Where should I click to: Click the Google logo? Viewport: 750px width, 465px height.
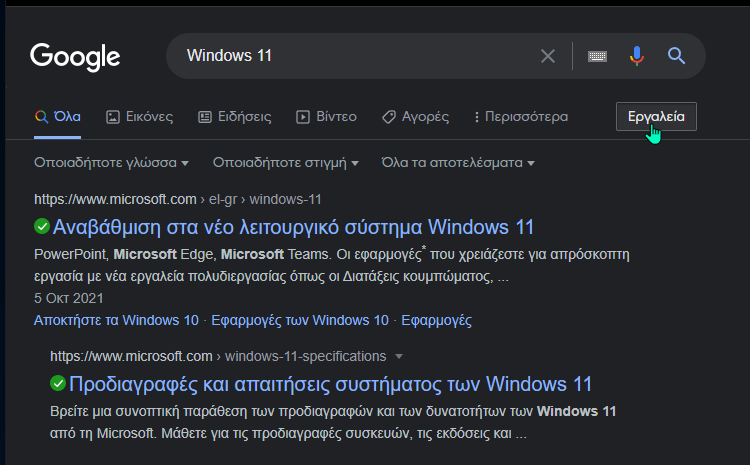(75, 57)
